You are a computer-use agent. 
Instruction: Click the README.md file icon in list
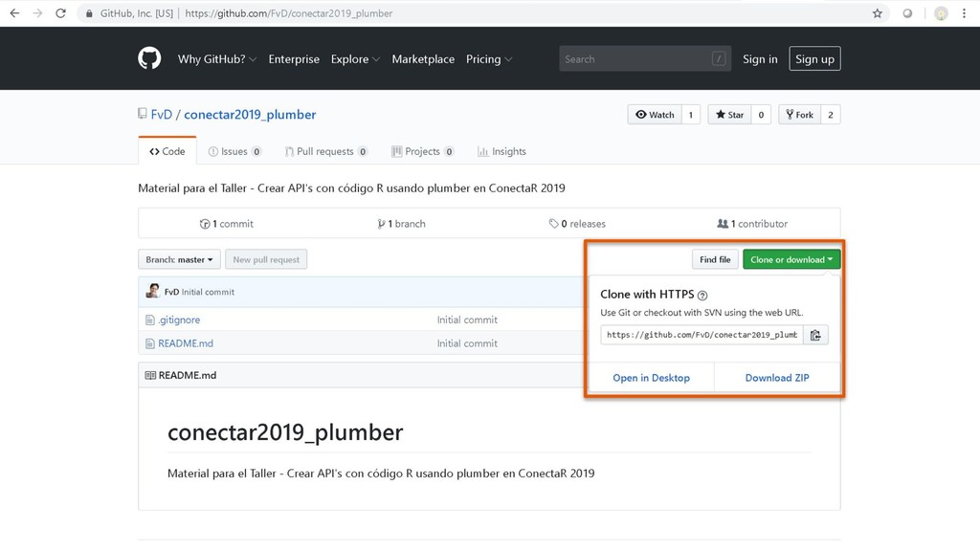click(x=150, y=343)
